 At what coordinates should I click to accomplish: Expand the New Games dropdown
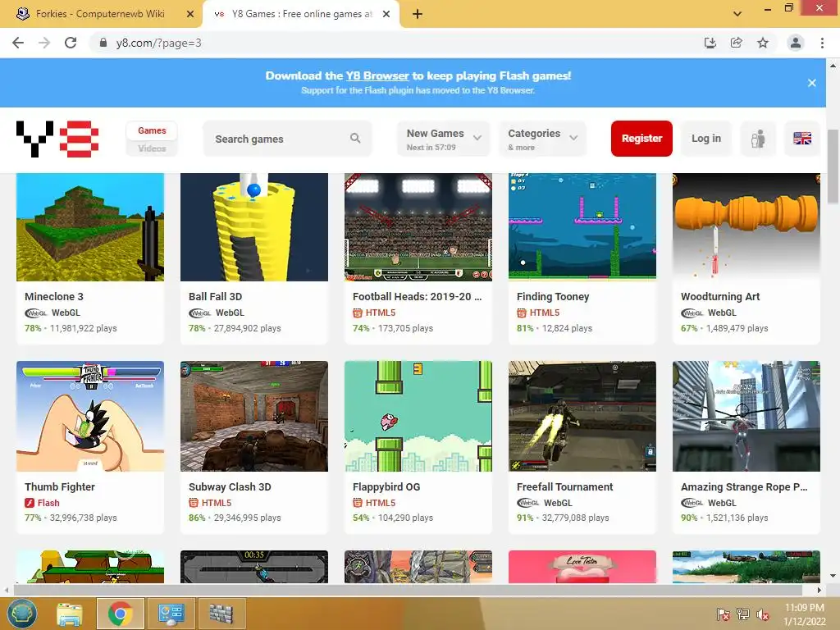click(x=444, y=139)
